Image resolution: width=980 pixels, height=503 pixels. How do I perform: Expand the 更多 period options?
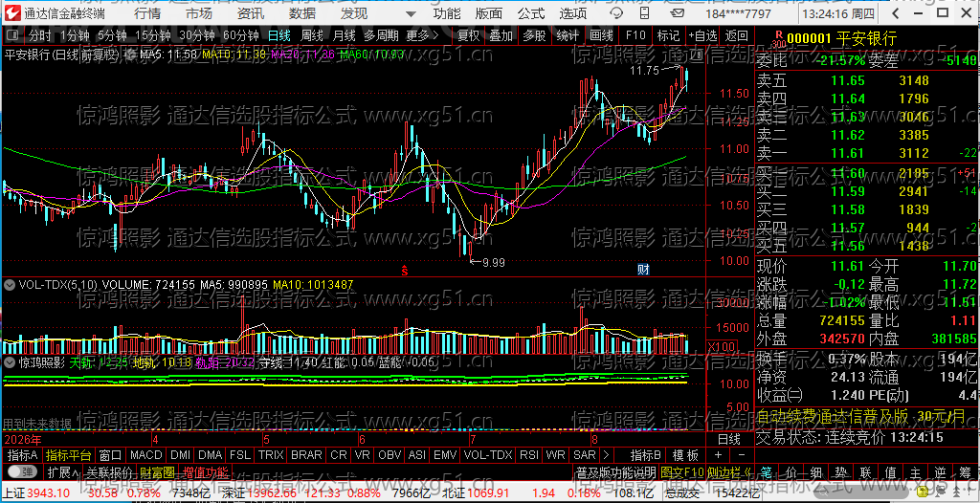[x=422, y=35]
